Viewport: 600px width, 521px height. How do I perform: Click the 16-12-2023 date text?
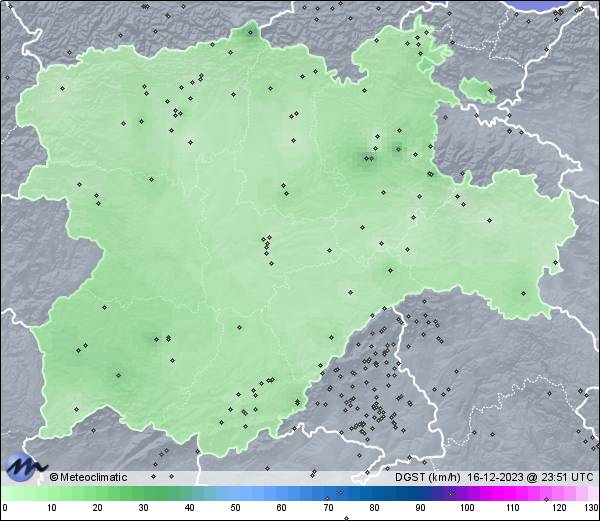[x=496, y=477]
